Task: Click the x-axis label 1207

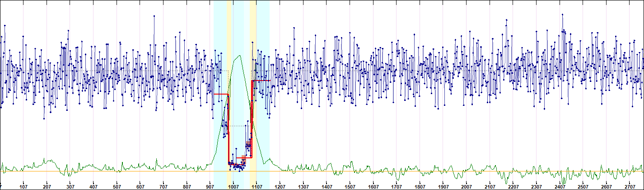Action: pos(280,186)
